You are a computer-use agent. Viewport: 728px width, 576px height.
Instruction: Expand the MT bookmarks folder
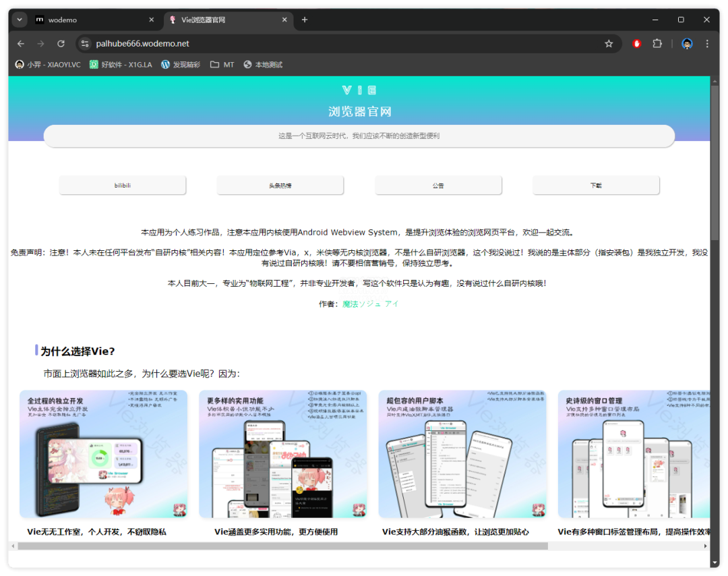click(222, 65)
